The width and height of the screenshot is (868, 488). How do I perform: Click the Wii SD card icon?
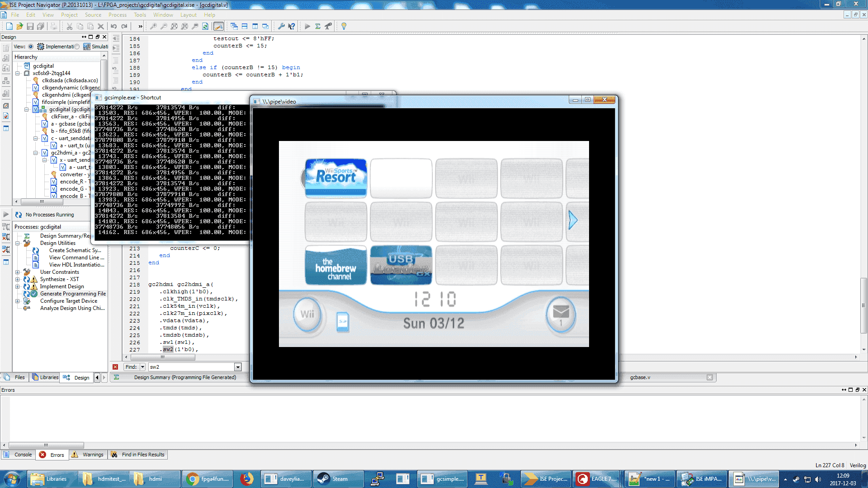tap(343, 322)
